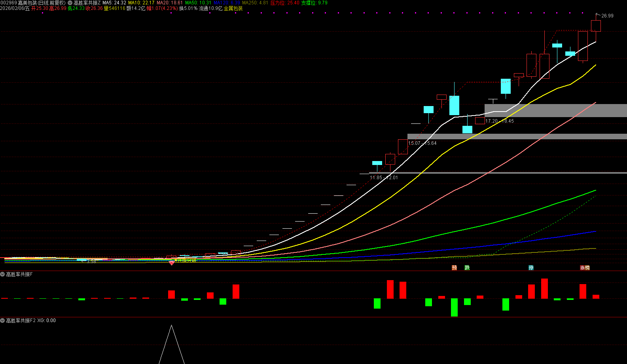Viewport: 627px width, 364px height.
Task: Select the MA50: 10.31 label
Action: click(x=198, y=3)
